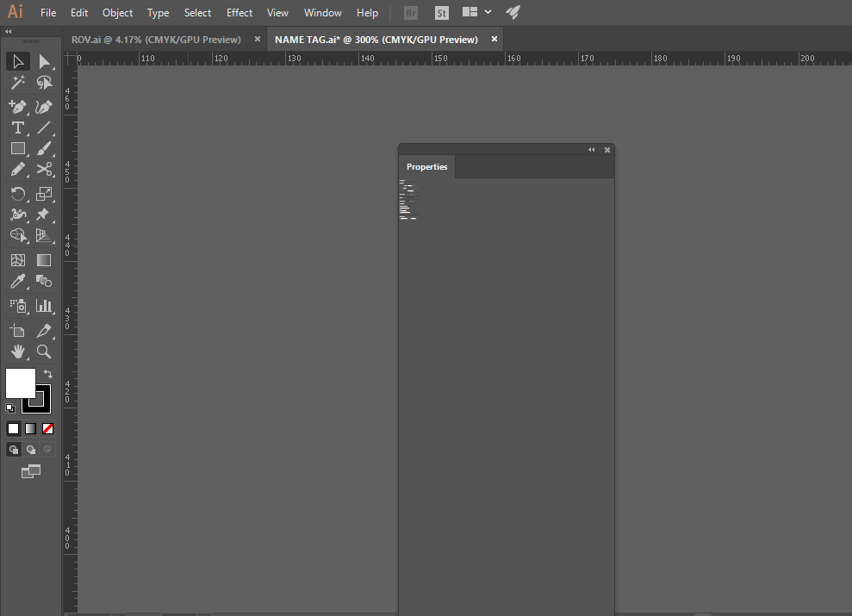This screenshot has width=852, height=616.
Task: Launch Adobe Bridge from the top bar
Action: [410, 12]
